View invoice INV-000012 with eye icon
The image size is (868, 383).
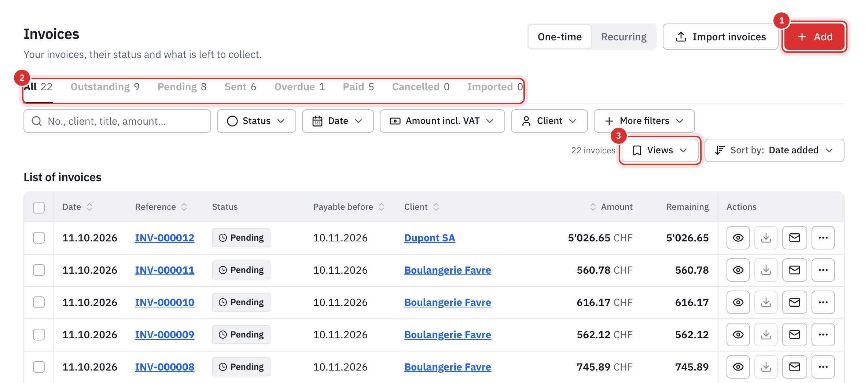(x=738, y=238)
